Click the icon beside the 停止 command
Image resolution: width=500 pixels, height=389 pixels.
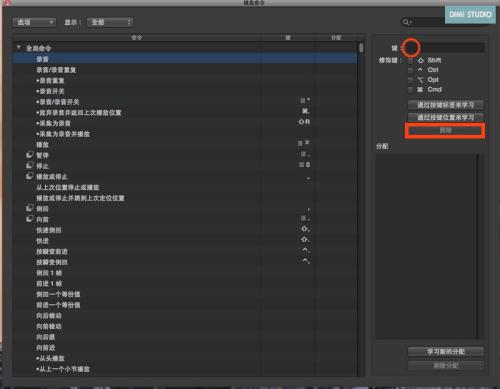tap(30, 165)
